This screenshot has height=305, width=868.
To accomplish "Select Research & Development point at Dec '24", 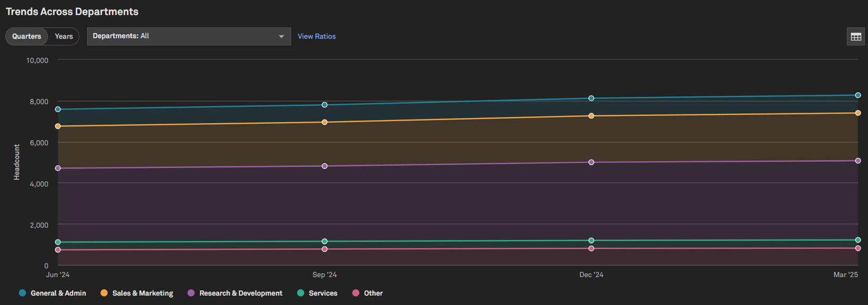I will point(591,162).
